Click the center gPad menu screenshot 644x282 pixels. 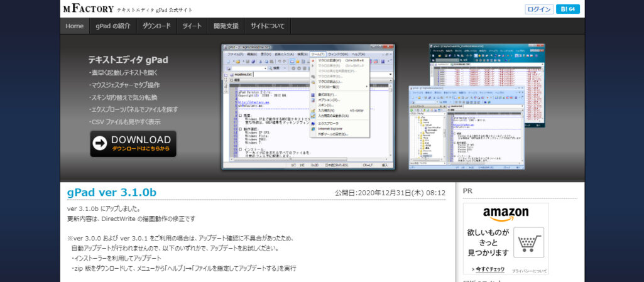(x=308, y=106)
